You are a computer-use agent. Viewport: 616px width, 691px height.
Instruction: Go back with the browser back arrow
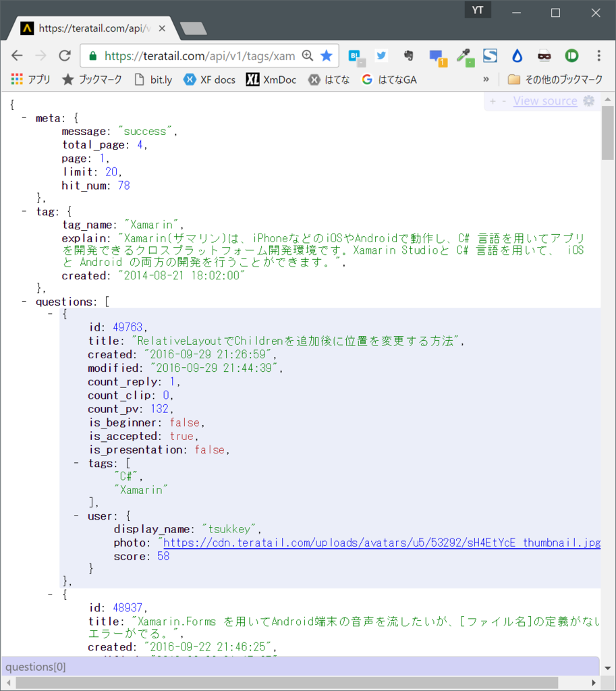click(x=17, y=55)
